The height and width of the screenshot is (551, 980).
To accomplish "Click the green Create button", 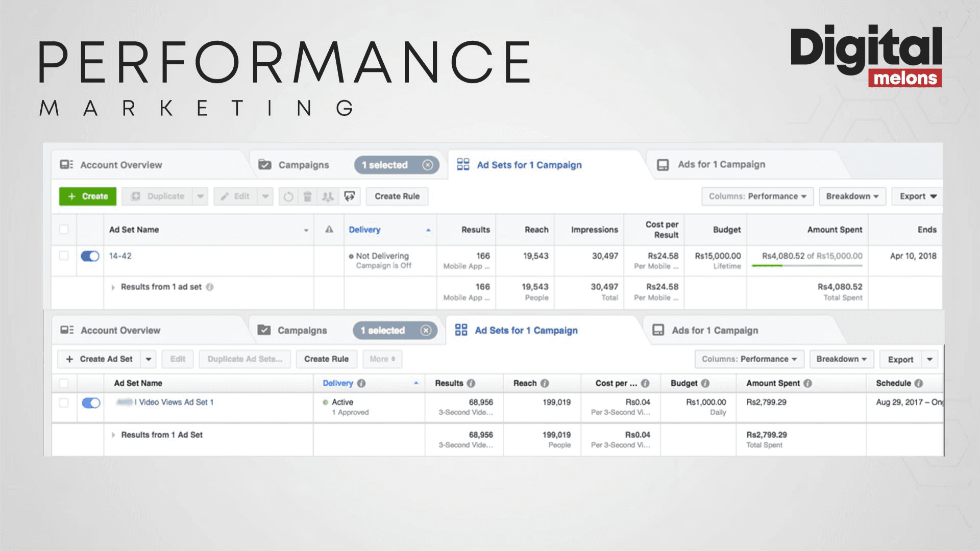I will (x=88, y=196).
